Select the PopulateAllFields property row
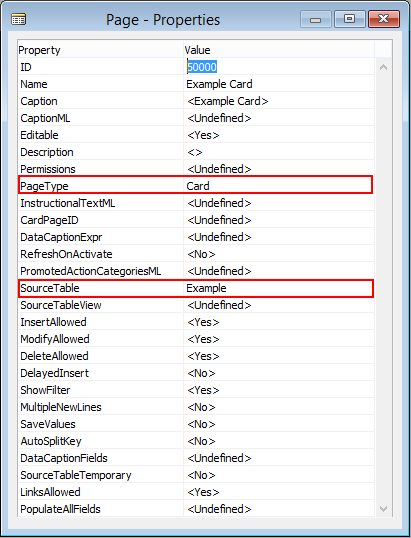Screen dimensions: 411x538 pyautogui.click(x=196, y=509)
